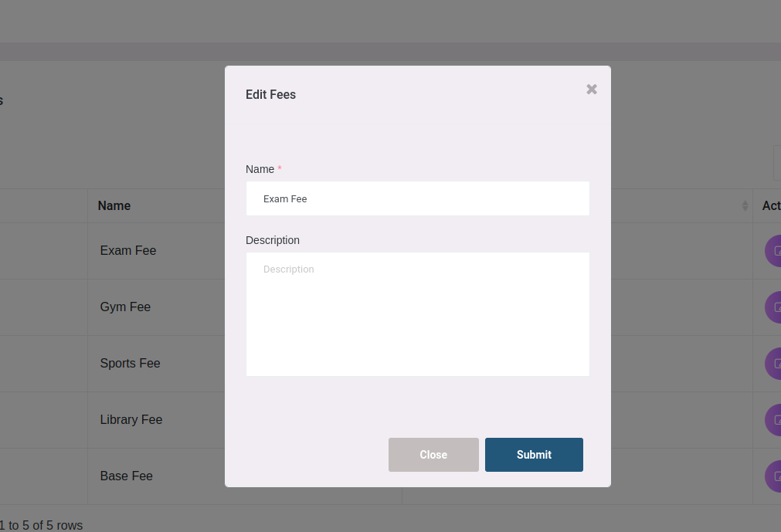This screenshot has height=532, width=781.
Task: Submit the Edit Fees form
Action: pyautogui.click(x=534, y=455)
